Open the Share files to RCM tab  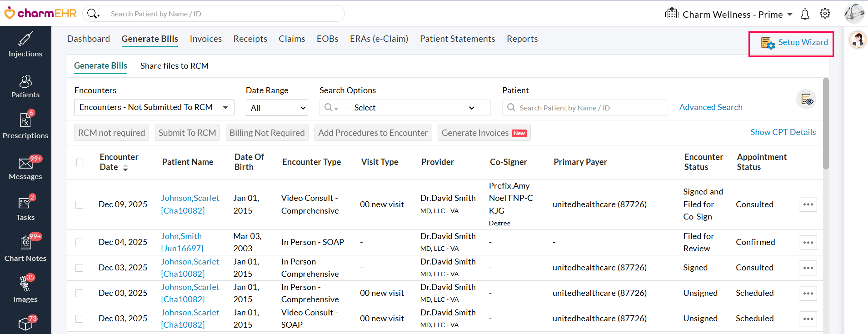tap(174, 66)
